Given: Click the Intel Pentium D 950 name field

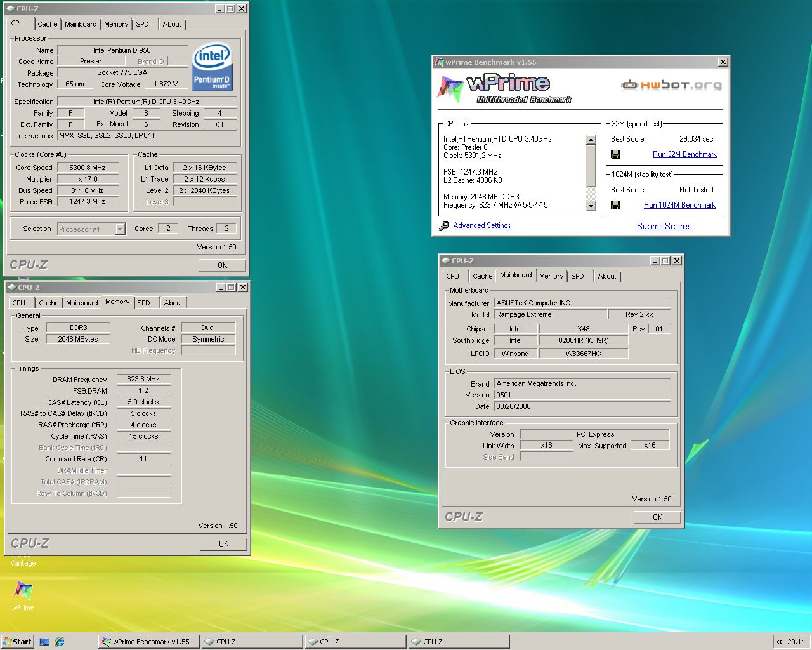Looking at the screenshot, I should coord(122,50).
